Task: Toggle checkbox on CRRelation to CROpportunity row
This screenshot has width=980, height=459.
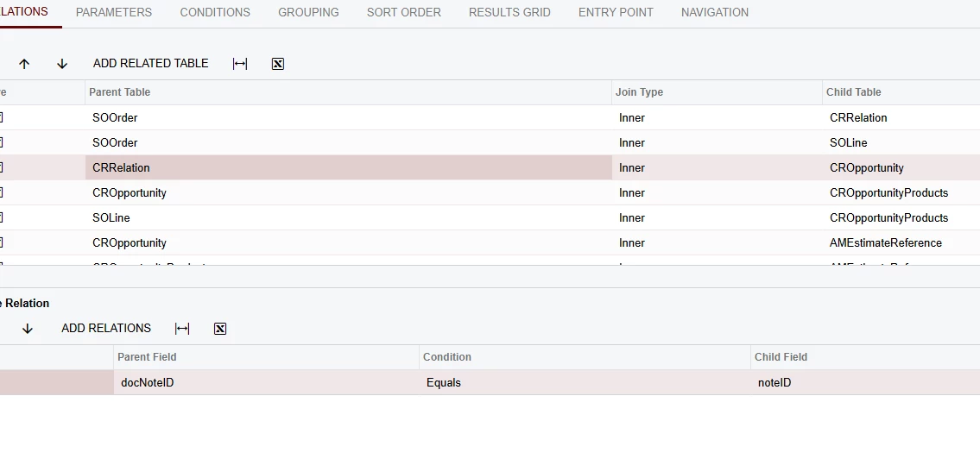Action: [x=1, y=167]
